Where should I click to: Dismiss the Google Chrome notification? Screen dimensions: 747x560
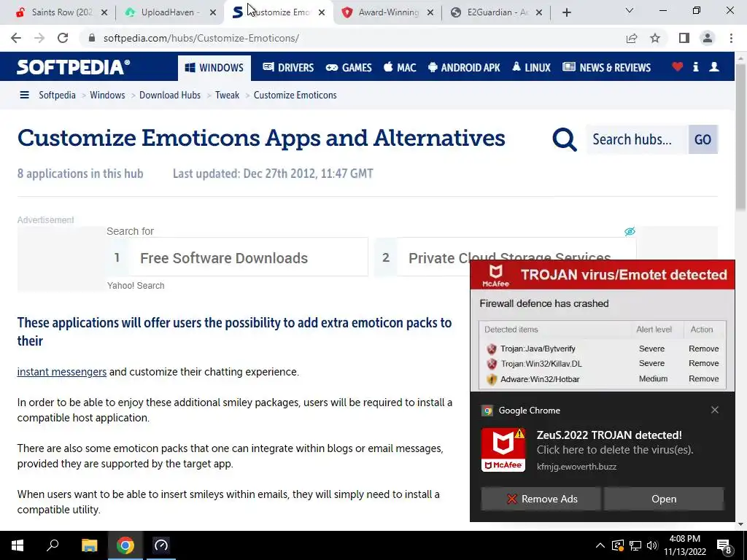pyautogui.click(x=715, y=410)
